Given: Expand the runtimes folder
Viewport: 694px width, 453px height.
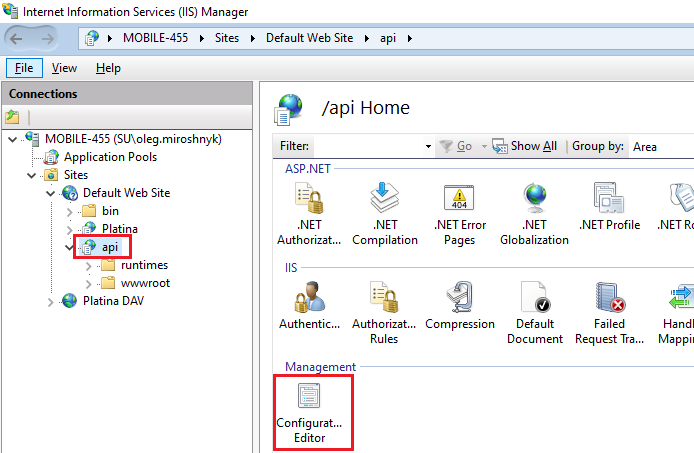Looking at the screenshot, I should pyautogui.click(x=89, y=266).
